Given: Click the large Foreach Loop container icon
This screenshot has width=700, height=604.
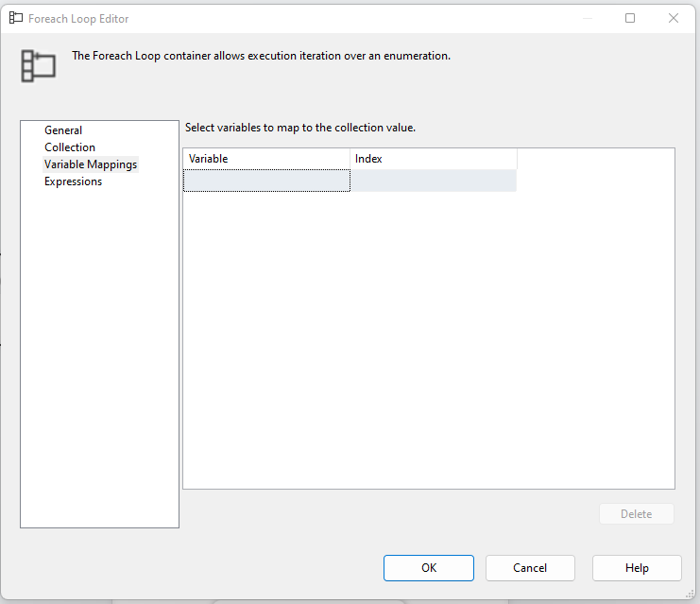Looking at the screenshot, I should click(x=38, y=66).
